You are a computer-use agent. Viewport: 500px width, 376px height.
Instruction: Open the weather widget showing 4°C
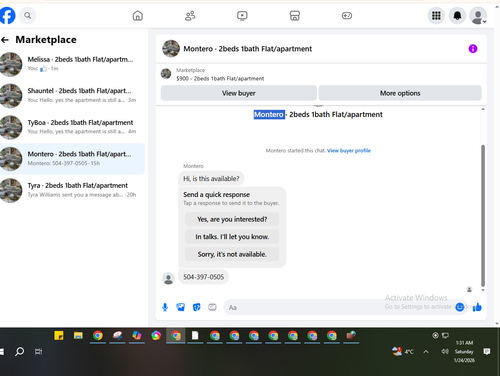(x=403, y=351)
